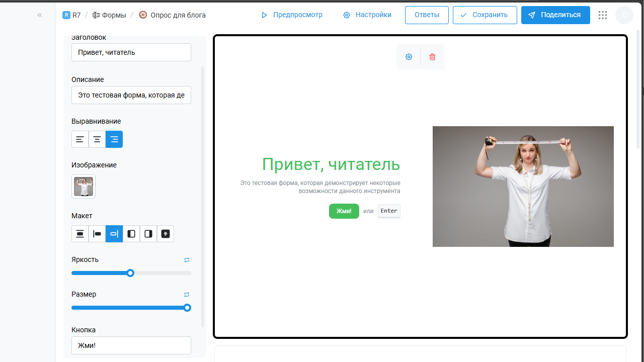Align text to the left
Image resolution: width=644 pixels, height=362 pixels.
[x=80, y=139]
